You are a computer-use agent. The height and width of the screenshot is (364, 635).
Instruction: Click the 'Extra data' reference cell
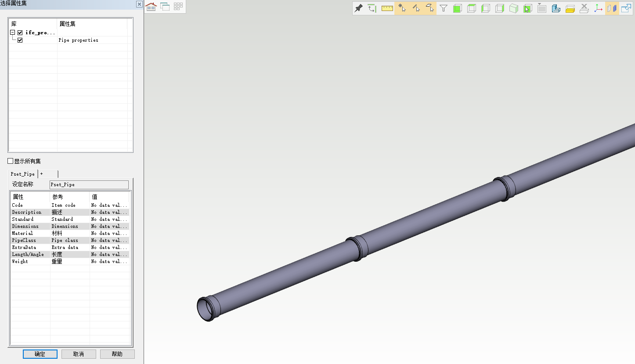point(70,247)
